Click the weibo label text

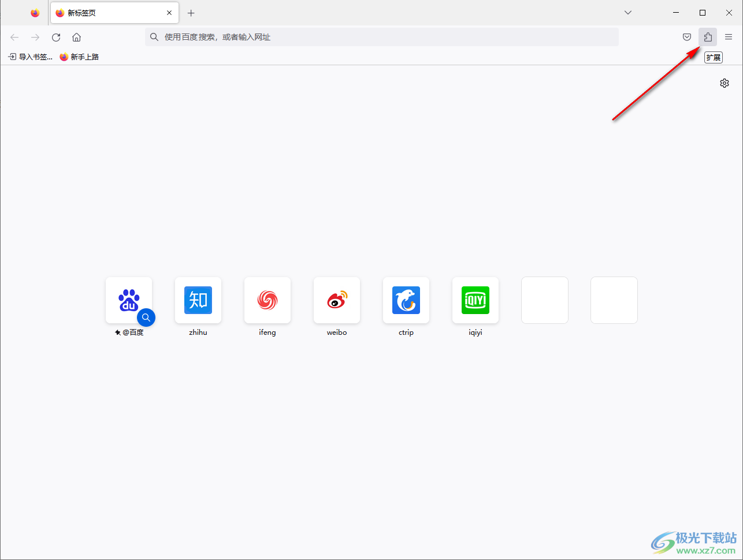pos(337,333)
